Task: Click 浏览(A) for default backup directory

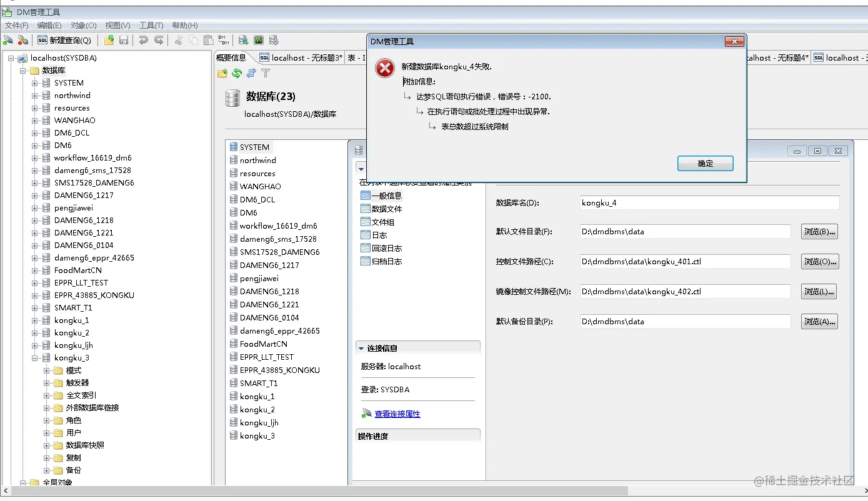Action: coord(819,322)
